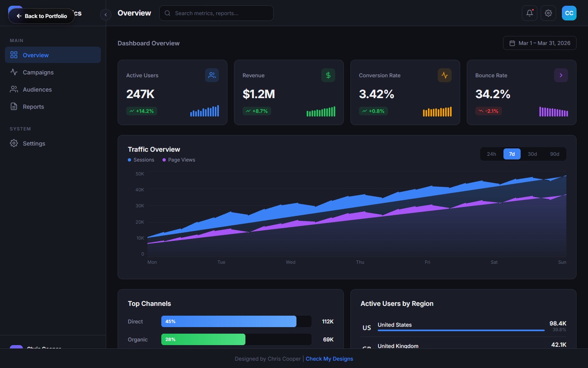Open Reports in the sidebar
The height and width of the screenshot is (368, 588).
(53, 106)
